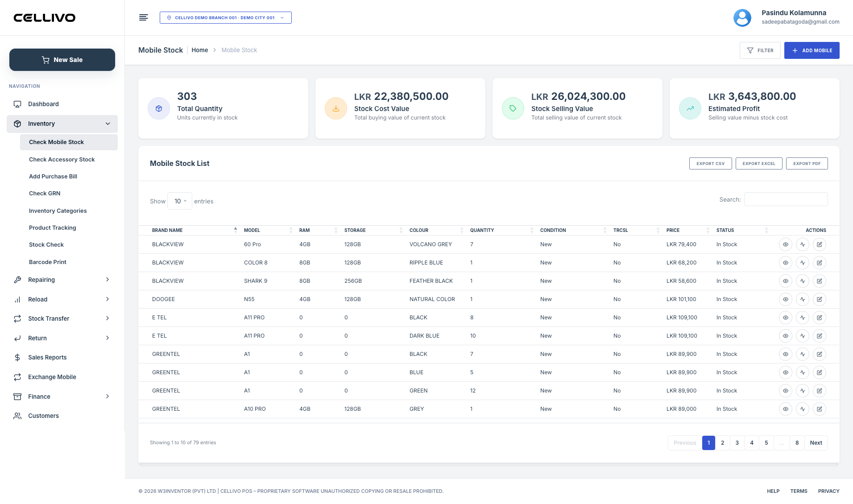View activity for BLACKVIEW 60 Pro row
853x504 pixels.
tap(803, 244)
